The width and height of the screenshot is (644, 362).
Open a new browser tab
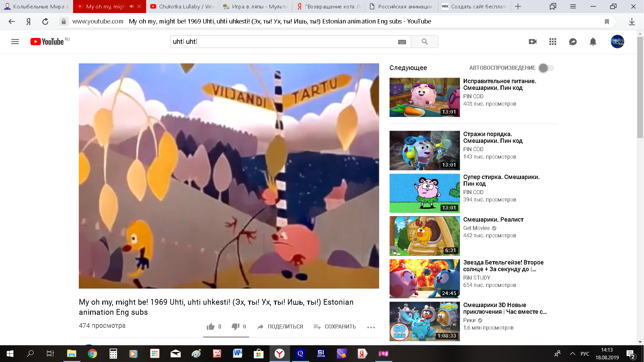[x=518, y=6]
